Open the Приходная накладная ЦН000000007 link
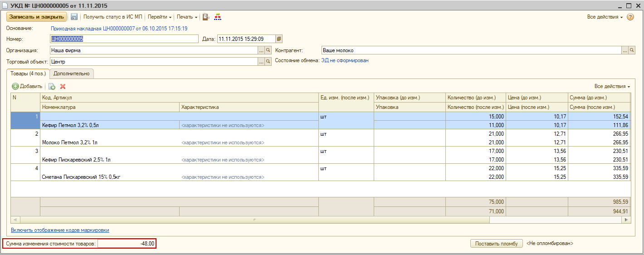The height and width of the screenshot is (255, 644). coord(119,28)
